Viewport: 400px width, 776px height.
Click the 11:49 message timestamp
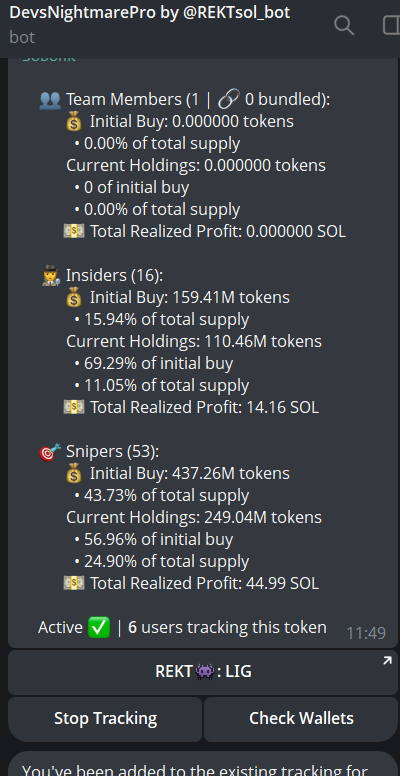point(366,633)
